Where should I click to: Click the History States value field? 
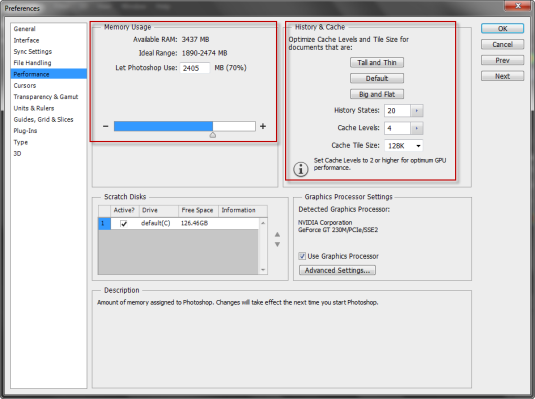(x=397, y=111)
